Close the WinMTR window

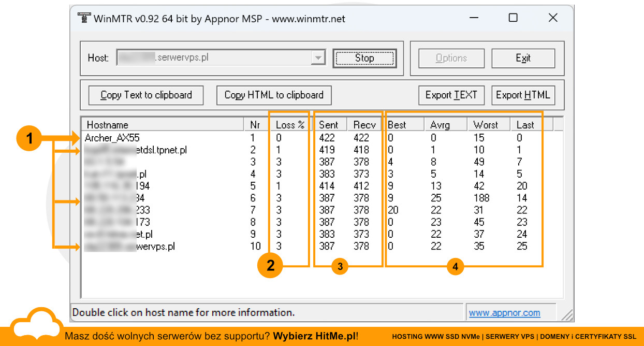[x=553, y=18]
